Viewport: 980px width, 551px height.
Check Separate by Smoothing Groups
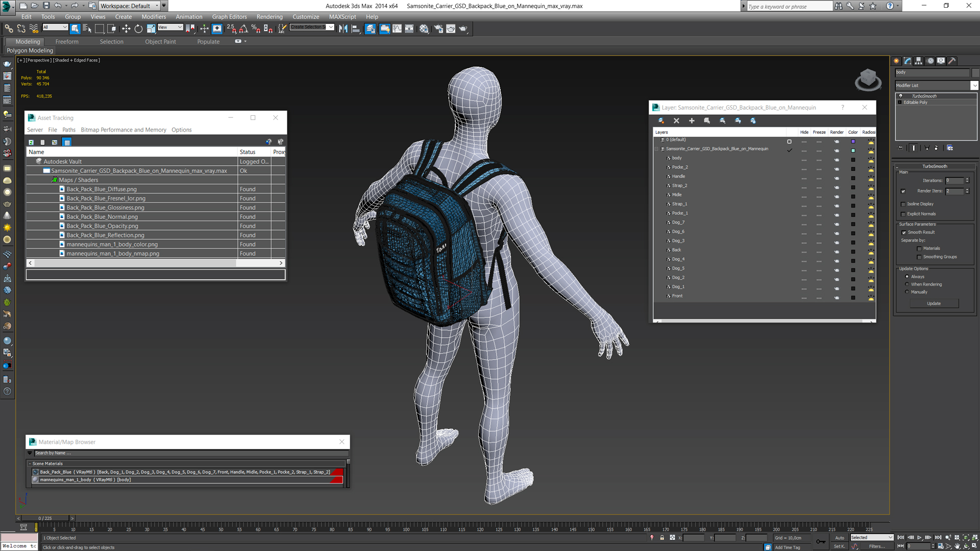[919, 257]
